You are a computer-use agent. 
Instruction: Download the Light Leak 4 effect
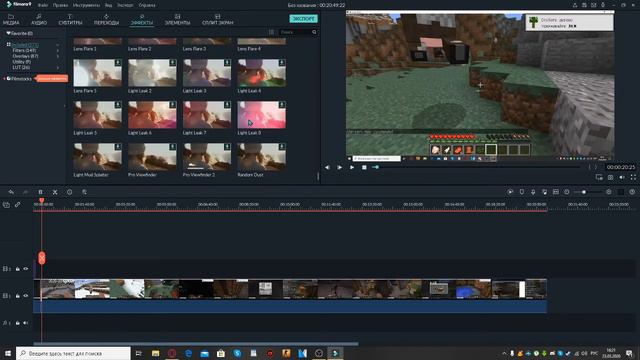coord(282,62)
